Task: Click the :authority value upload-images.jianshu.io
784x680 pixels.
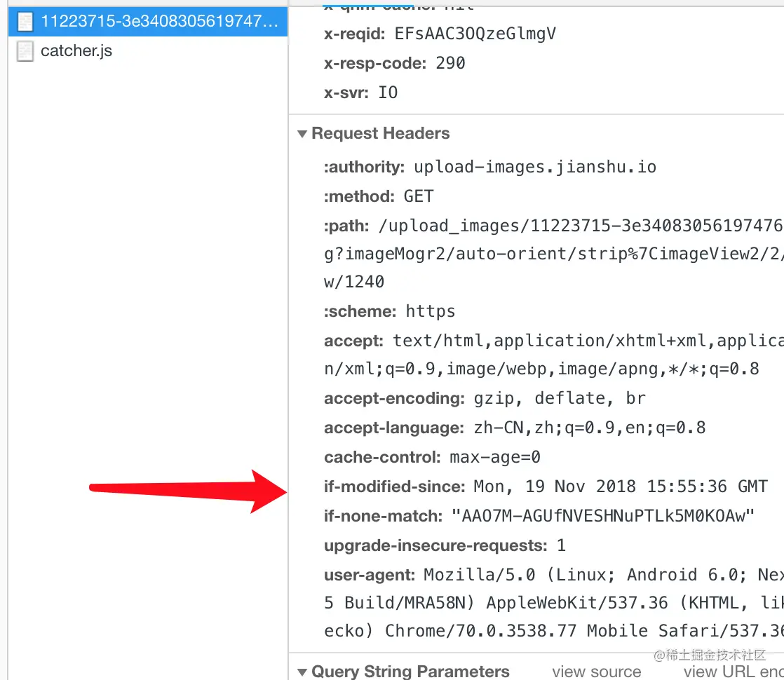Action: pos(535,167)
